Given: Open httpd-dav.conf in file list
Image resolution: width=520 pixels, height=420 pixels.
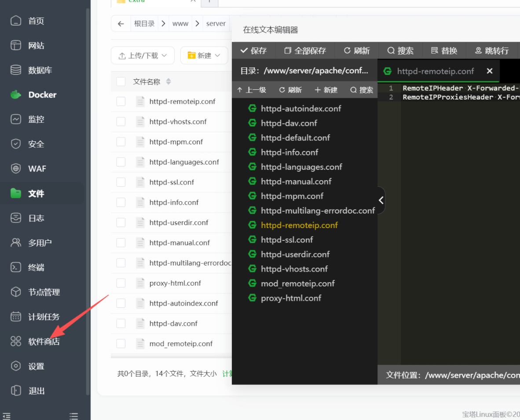Looking at the screenshot, I should tap(173, 324).
